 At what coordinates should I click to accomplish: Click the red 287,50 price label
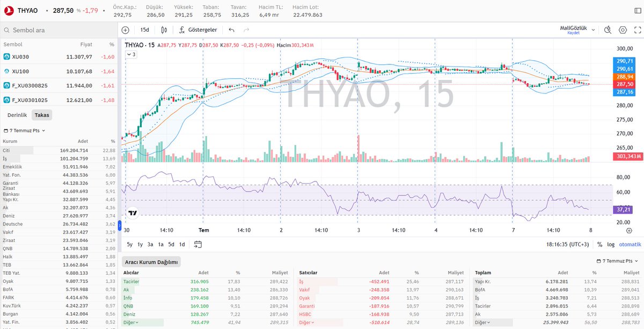tap(623, 84)
